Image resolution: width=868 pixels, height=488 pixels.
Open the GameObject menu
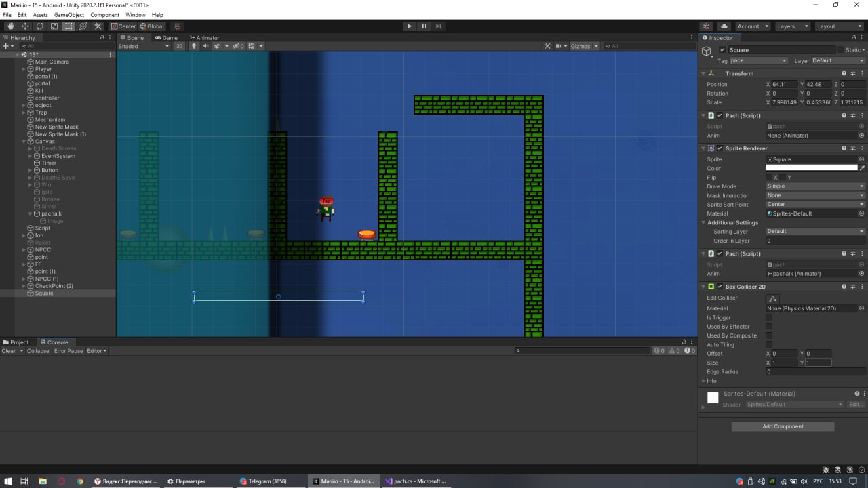click(69, 14)
